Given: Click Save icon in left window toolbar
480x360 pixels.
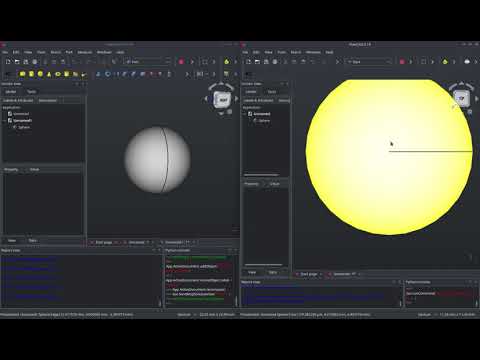Looking at the screenshot, I should tap(26, 62).
